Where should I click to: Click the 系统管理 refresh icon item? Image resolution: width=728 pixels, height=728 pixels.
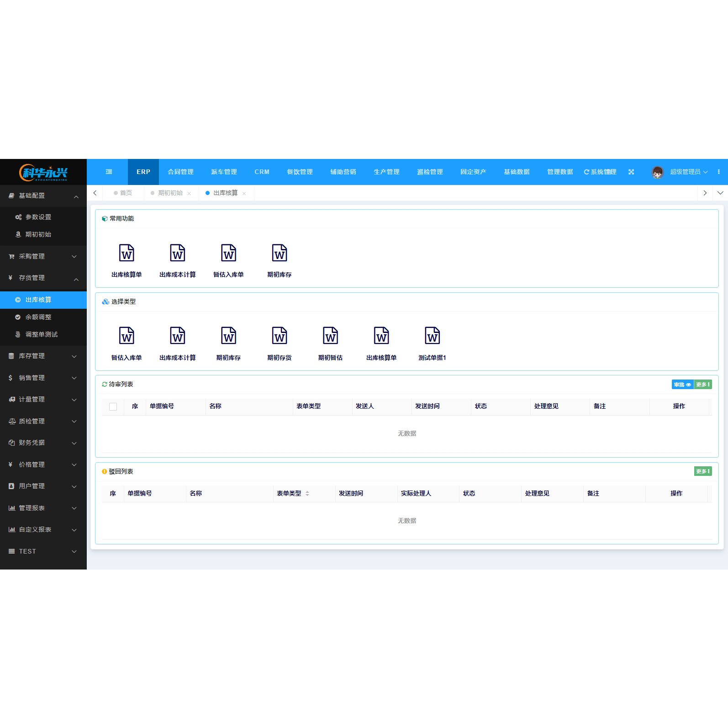click(x=600, y=172)
